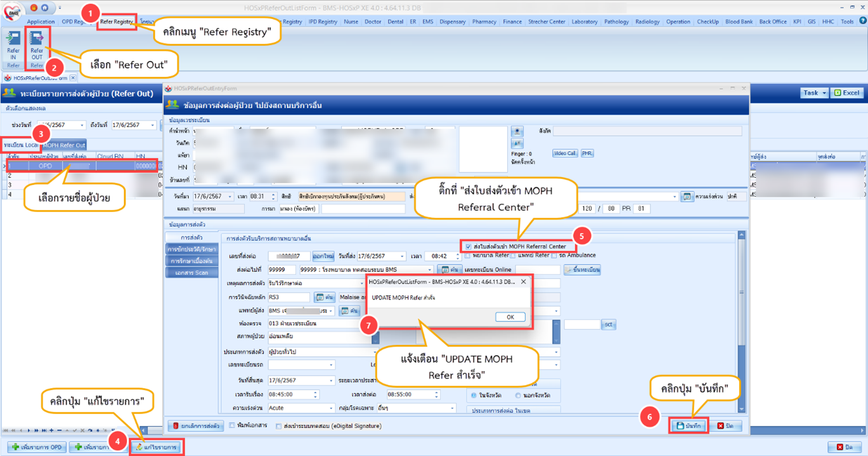Viewport: 868px width, 456px height.
Task: Switch to ทะเบียน Local tab
Action: click(x=22, y=145)
